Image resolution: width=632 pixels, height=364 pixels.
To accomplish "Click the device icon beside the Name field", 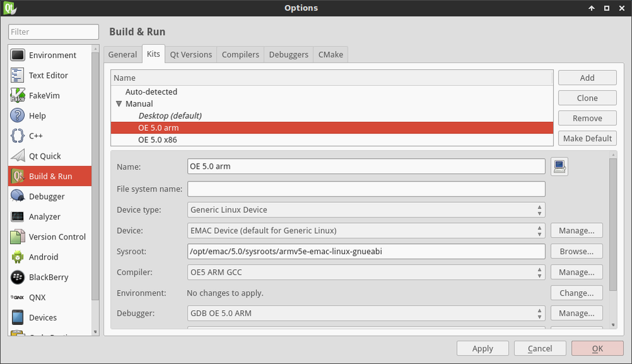I will (559, 166).
